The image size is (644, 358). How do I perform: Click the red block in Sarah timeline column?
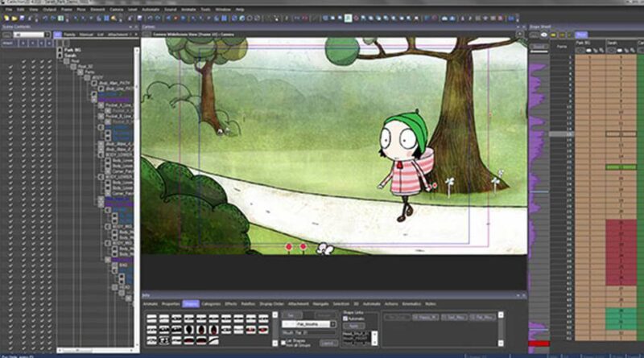[x=621, y=253]
